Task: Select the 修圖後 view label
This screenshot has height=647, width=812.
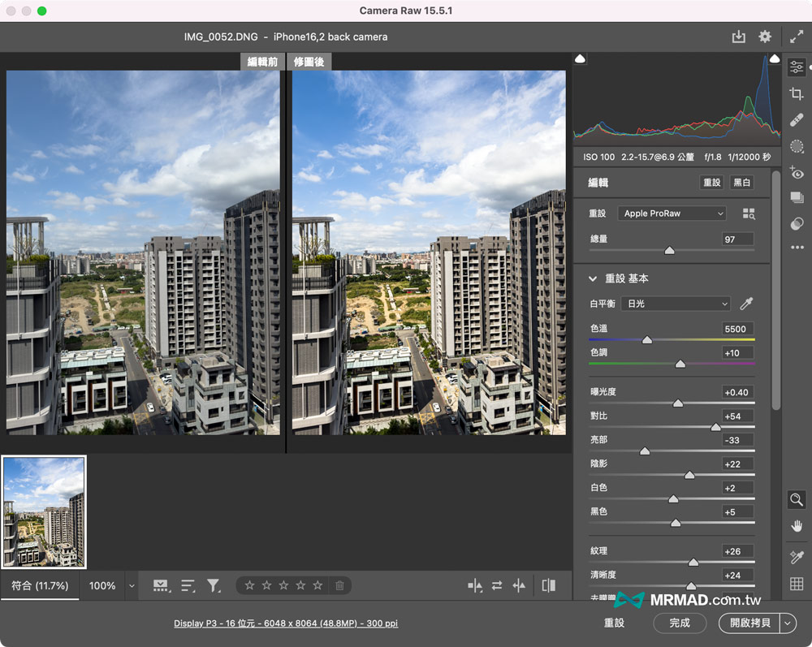Action: pos(309,62)
